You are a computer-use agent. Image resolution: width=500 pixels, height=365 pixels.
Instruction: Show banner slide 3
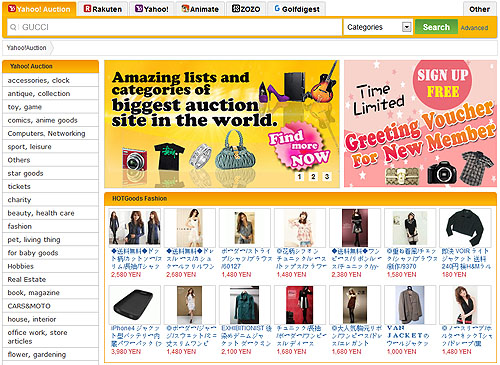[x=327, y=177]
